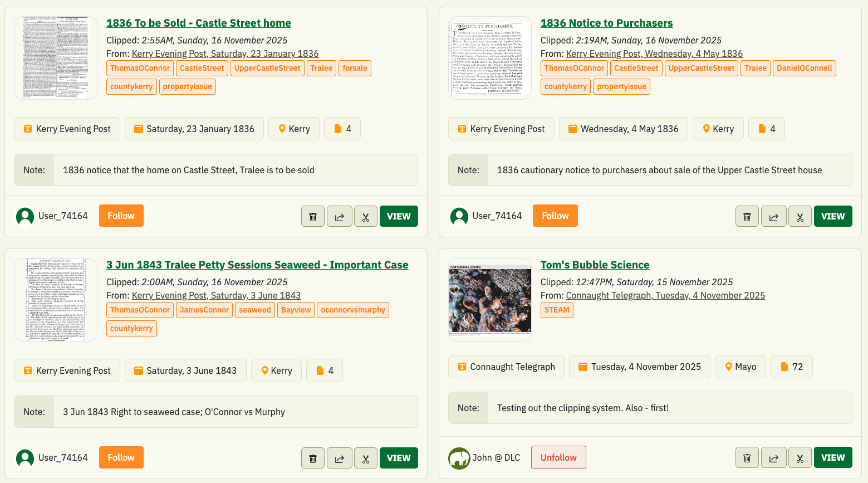Open source link Connaught Telegraph, Tuesday, 4 November 2025
The height and width of the screenshot is (483, 868).
pyautogui.click(x=665, y=295)
